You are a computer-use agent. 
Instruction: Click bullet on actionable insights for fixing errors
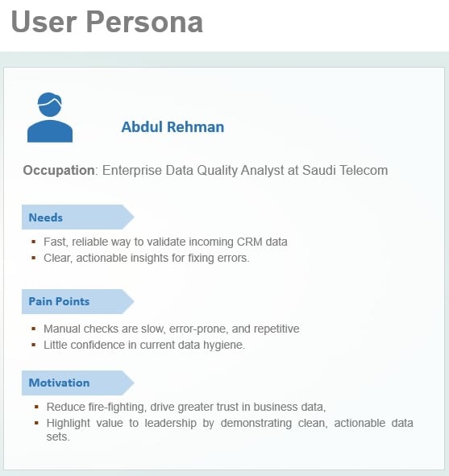tap(147, 258)
